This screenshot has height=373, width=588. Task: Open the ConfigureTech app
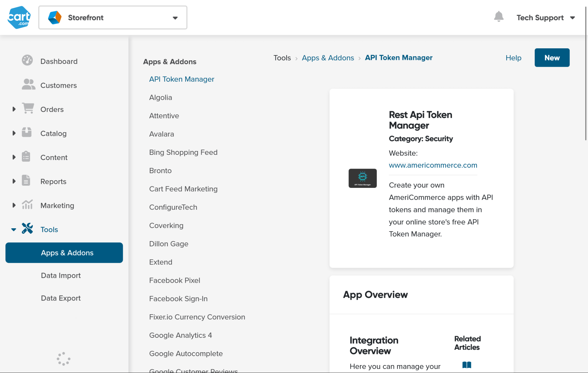pyautogui.click(x=173, y=207)
